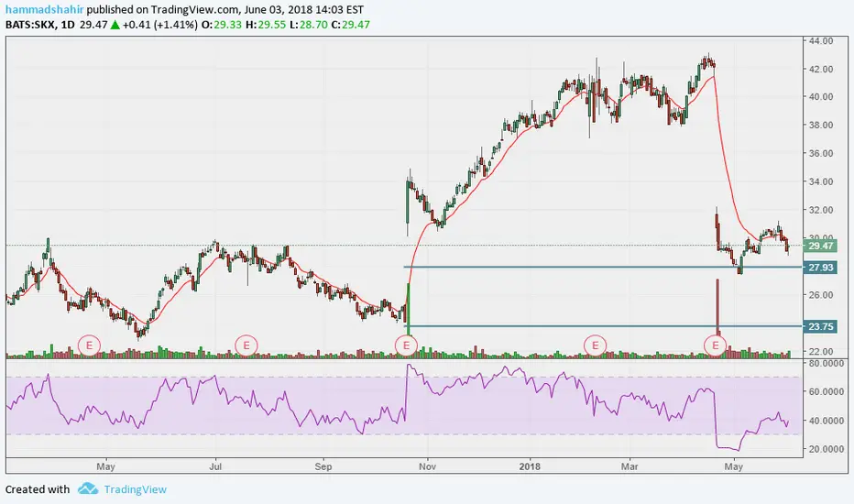Click the current price label 29.47
The width and height of the screenshot is (854, 504).
[820, 246]
